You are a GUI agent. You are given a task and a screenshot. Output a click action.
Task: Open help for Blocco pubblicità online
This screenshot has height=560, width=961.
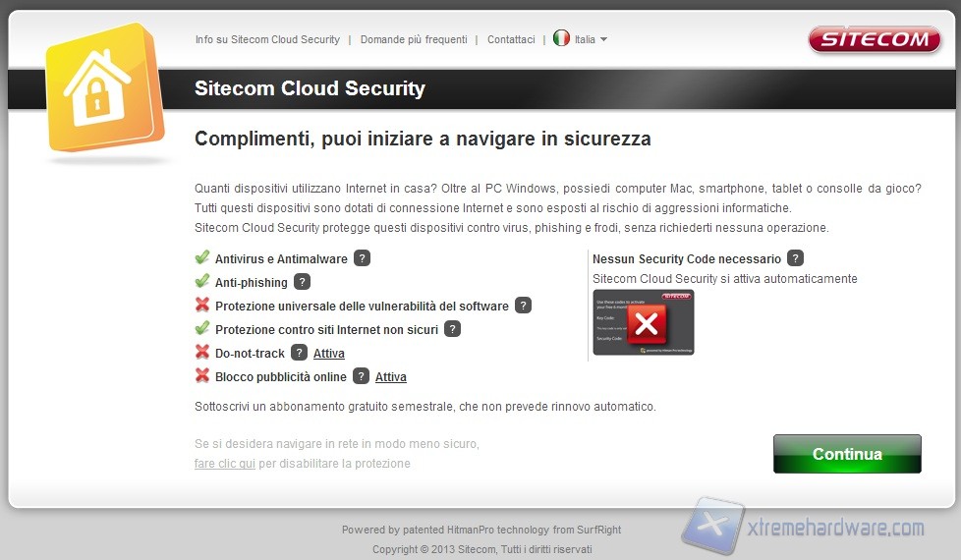coord(361,376)
